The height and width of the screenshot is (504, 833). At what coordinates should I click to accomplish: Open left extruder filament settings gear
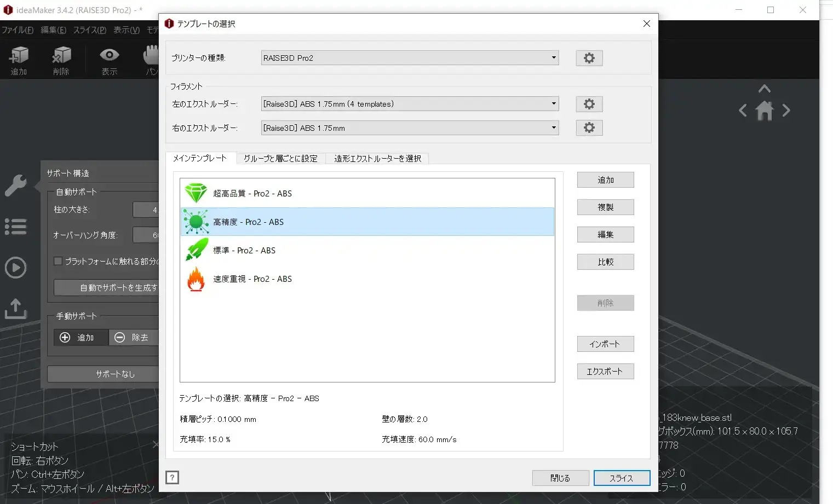pos(589,104)
